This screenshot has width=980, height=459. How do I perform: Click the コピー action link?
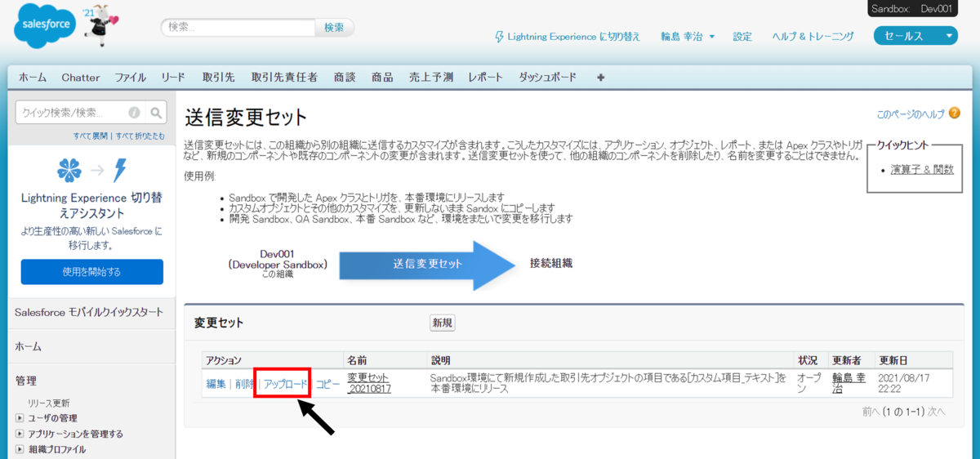328,384
